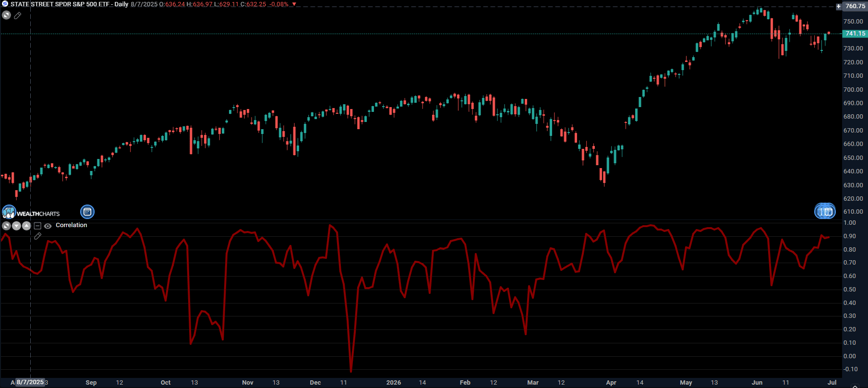Screen dimensions: 868x388
Task: Click the plus button beside 760.75
Action: point(839,6)
